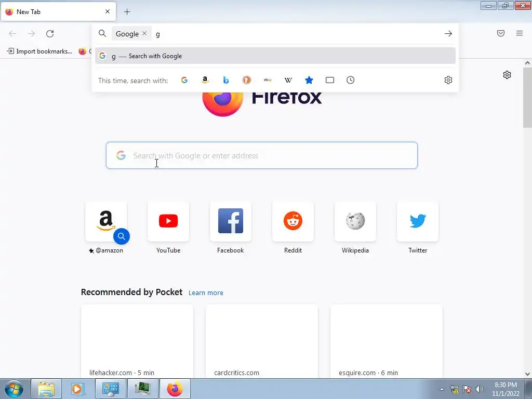Search this time with Bing icon
The width and height of the screenshot is (532, 399).
[226, 80]
